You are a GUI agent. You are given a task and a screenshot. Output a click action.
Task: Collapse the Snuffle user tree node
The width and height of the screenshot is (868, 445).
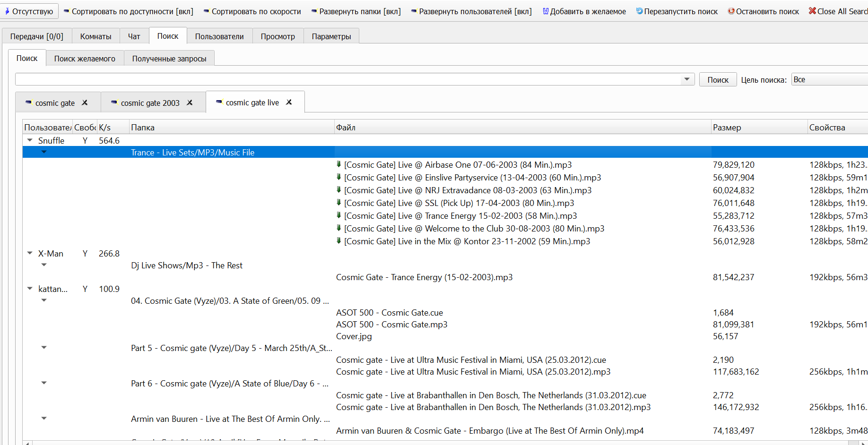[x=30, y=140]
